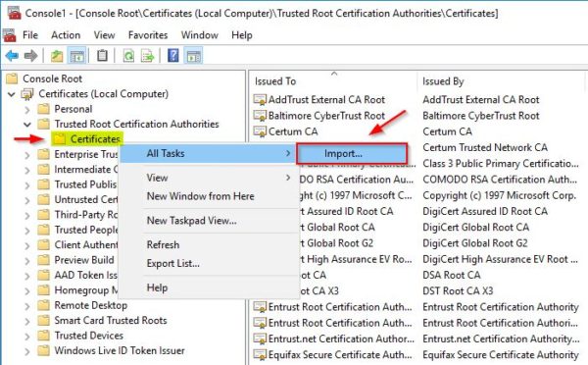Screen dimensions: 588x365
Task: Open the View submenu in context menu
Action: [x=208, y=178]
